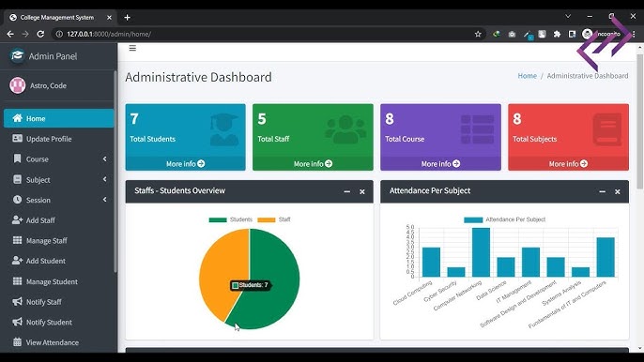Toggle the Students legend in pie chart

[230, 219]
